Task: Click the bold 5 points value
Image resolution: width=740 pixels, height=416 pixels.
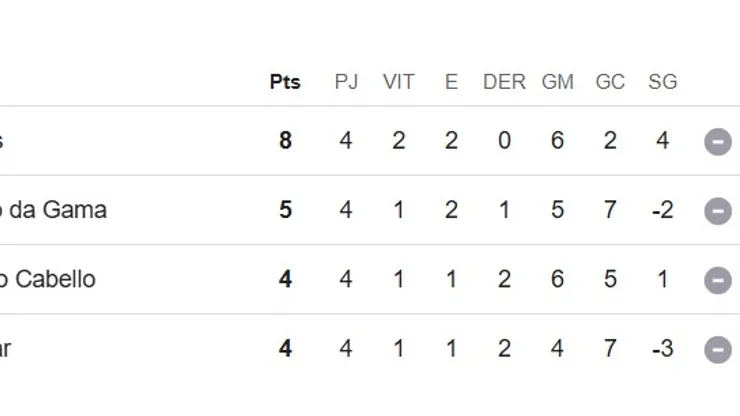Action: pyautogui.click(x=285, y=210)
